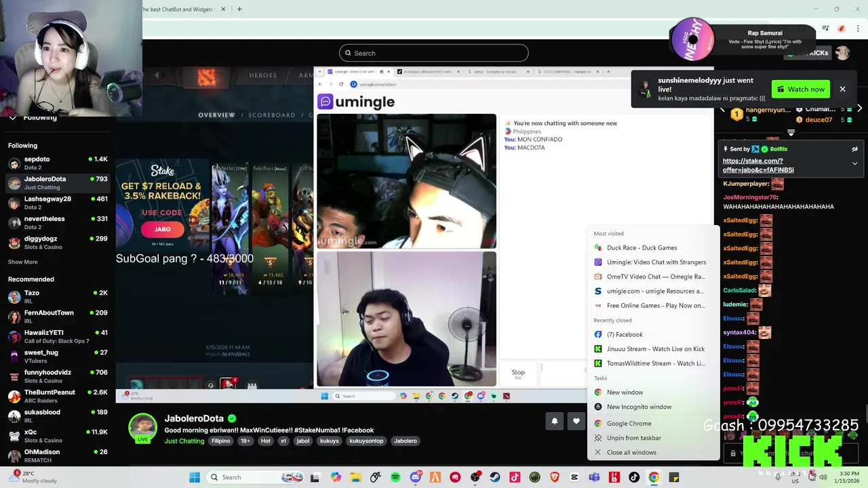The height and width of the screenshot is (488, 868).
Task: Expand the pinned message chevron
Action: click(x=855, y=163)
